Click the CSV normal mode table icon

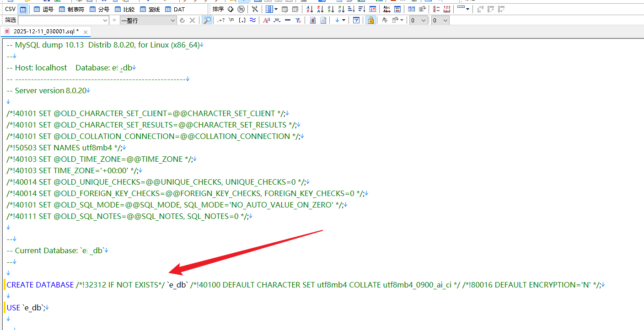pyautogui.click(x=23, y=9)
